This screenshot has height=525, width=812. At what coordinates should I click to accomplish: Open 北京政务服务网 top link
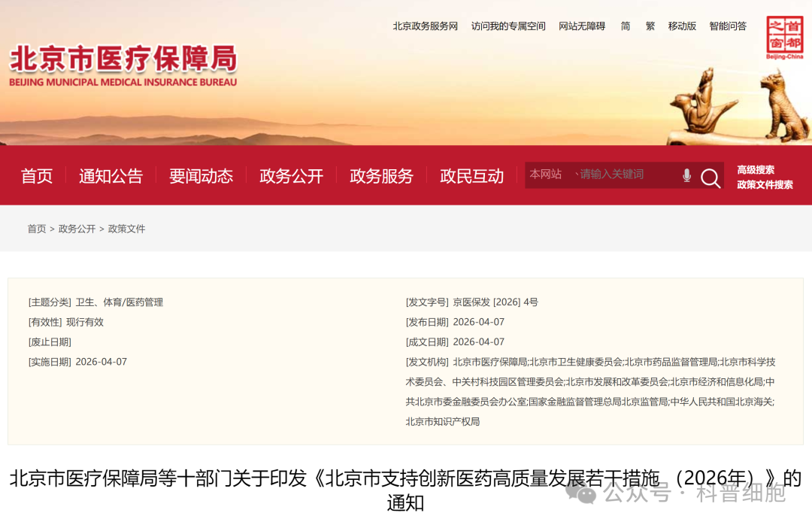pos(425,26)
